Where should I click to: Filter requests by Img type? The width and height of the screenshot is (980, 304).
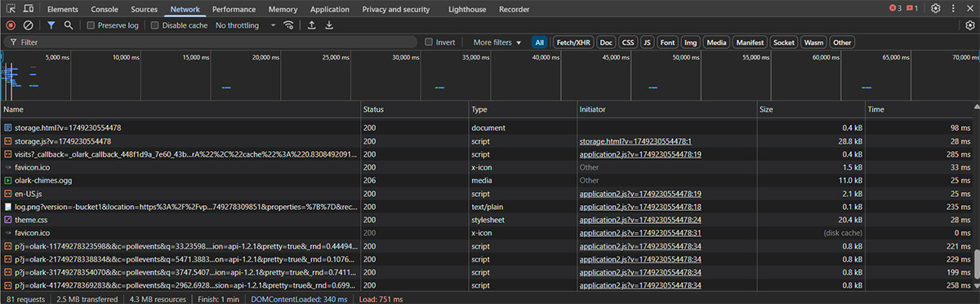tap(691, 42)
